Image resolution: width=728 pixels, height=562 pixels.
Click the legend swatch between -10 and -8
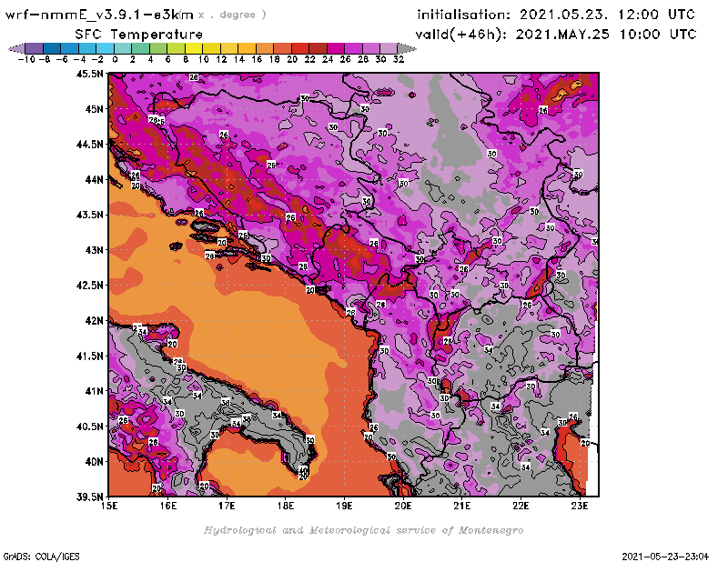pos(35,48)
